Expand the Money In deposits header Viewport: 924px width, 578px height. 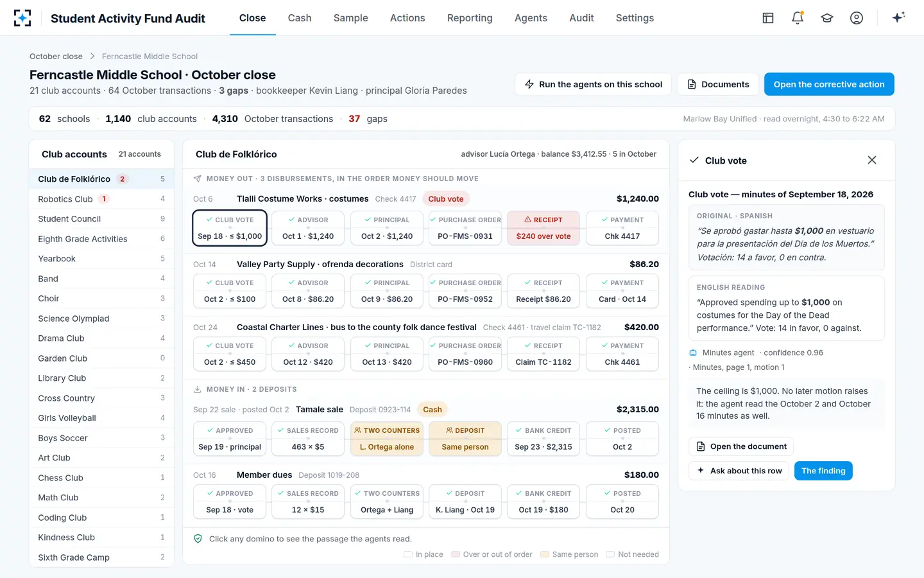pyautogui.click(x=245, y=389)
